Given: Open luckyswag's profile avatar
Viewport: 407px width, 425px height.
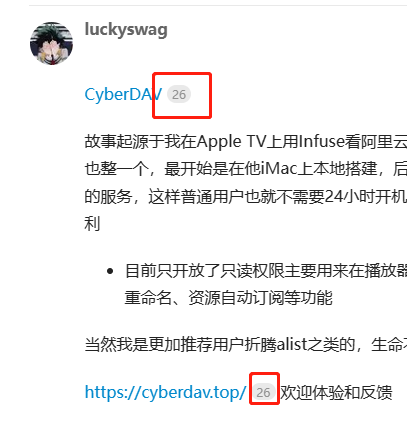Looking at the screenshot, I should coord(51,43).
